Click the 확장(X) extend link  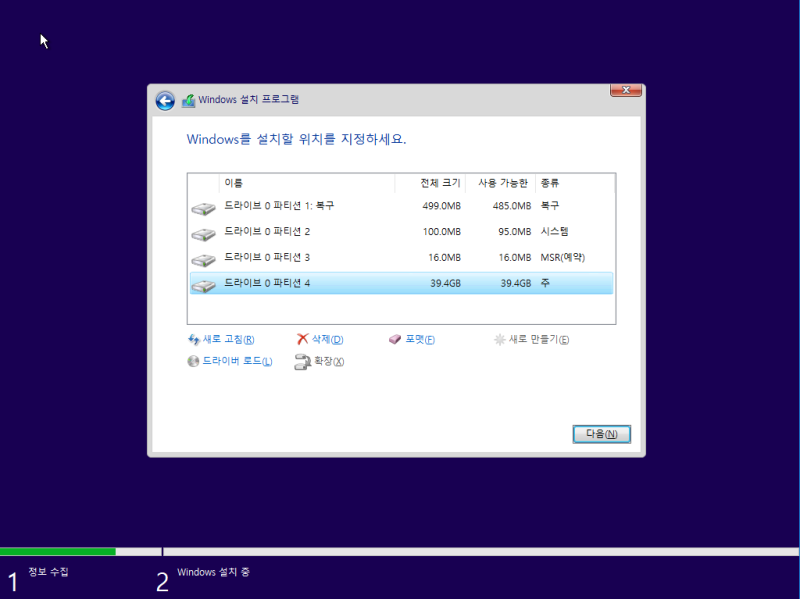click(x=329, y=361)
